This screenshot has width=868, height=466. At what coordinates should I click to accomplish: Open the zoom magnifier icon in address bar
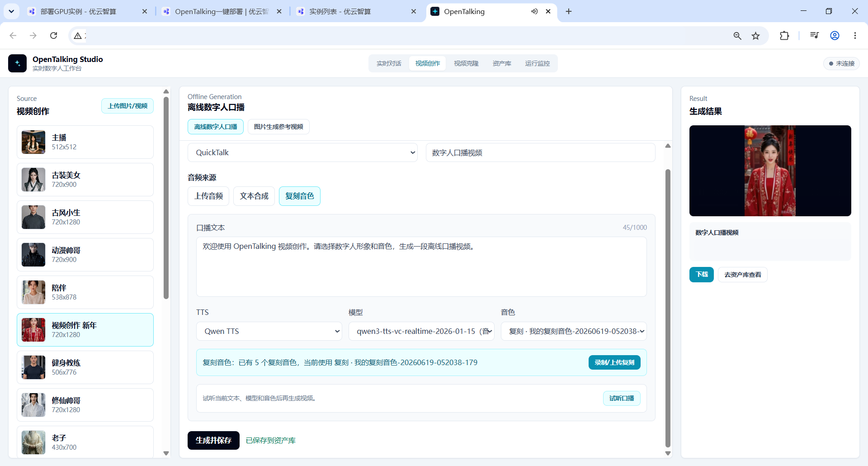point(737,36)
